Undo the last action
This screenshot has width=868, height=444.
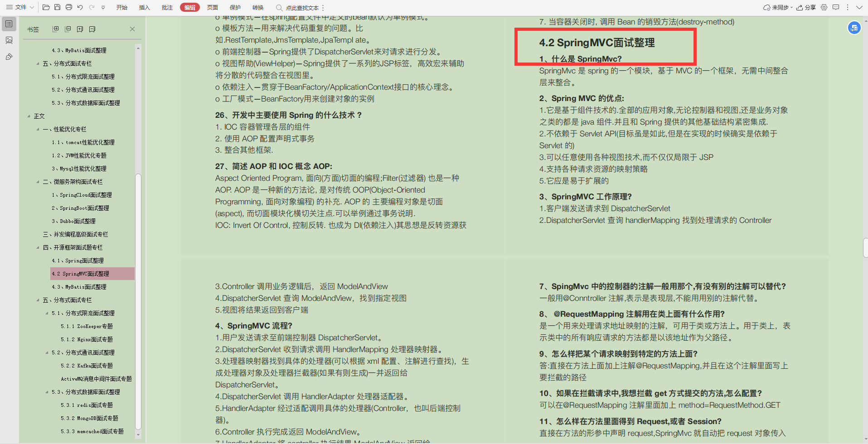click(x=80, y=7)
